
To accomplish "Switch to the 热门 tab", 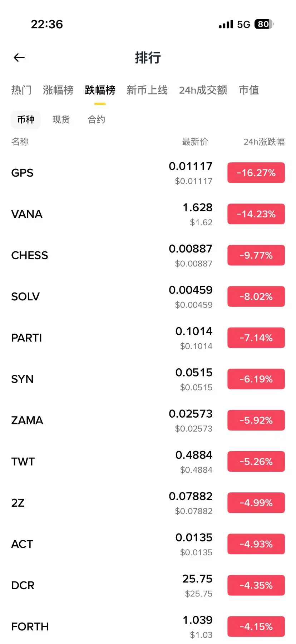I will [21, 90].
